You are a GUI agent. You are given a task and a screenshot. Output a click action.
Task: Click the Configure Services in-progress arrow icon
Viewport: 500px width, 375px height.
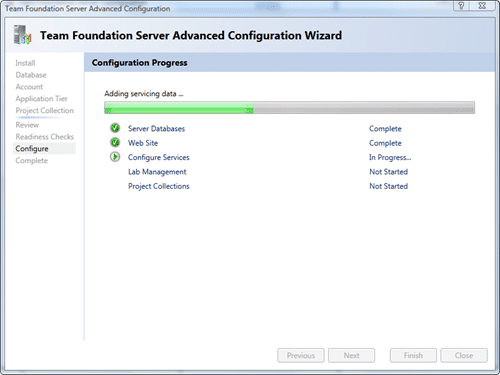tap(115, 157)
